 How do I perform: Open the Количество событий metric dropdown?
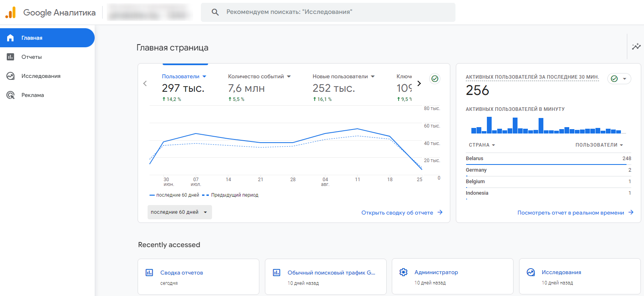point(259,76)
